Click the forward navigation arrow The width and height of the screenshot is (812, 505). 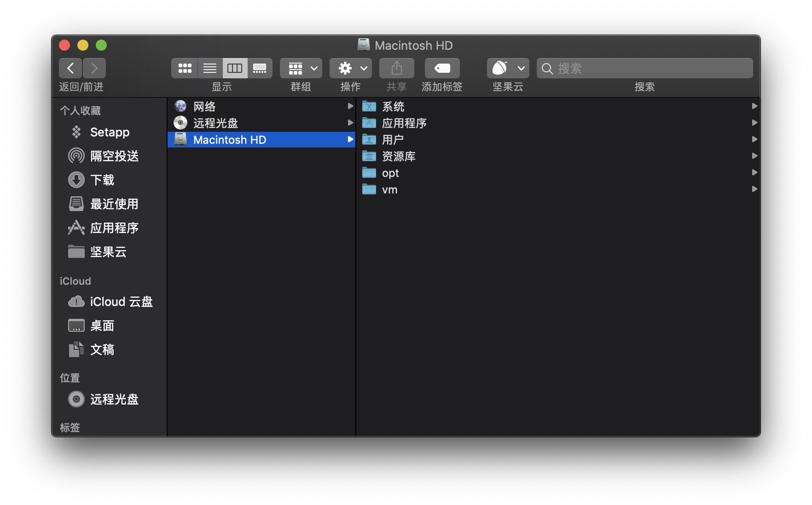click(x=94, y=68)
